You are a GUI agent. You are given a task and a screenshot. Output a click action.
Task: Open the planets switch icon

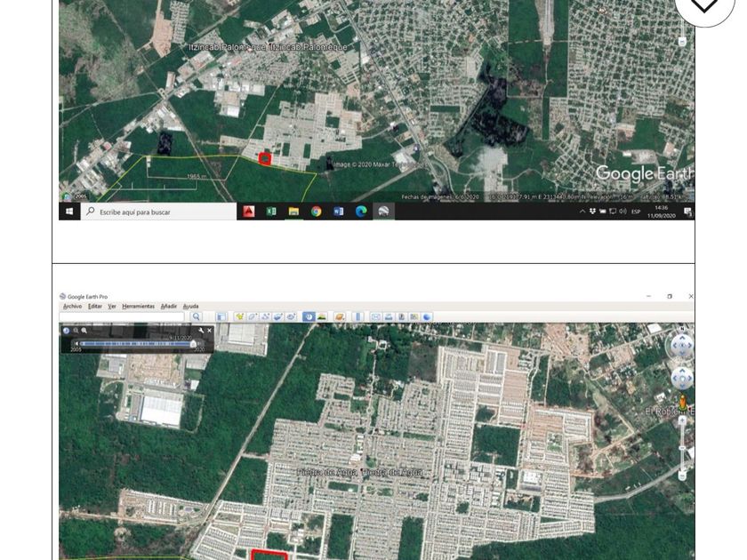[x=339, y=316]
